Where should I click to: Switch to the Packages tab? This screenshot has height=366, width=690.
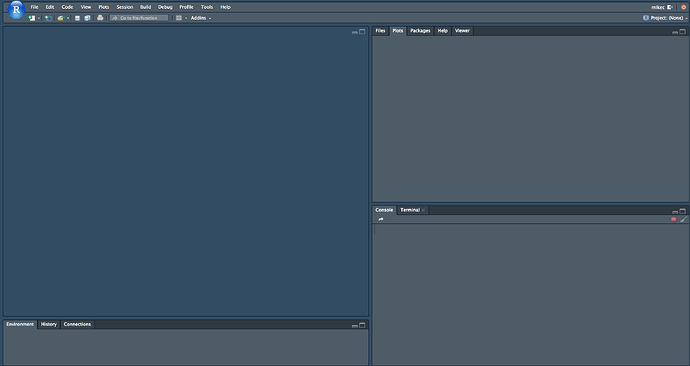(420, 31)
